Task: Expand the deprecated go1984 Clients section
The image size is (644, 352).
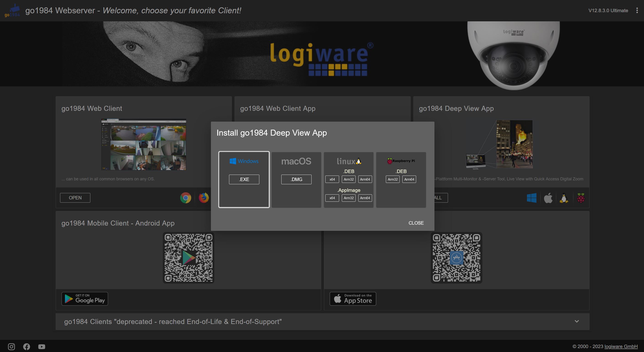Action: (x=322, y=321)
